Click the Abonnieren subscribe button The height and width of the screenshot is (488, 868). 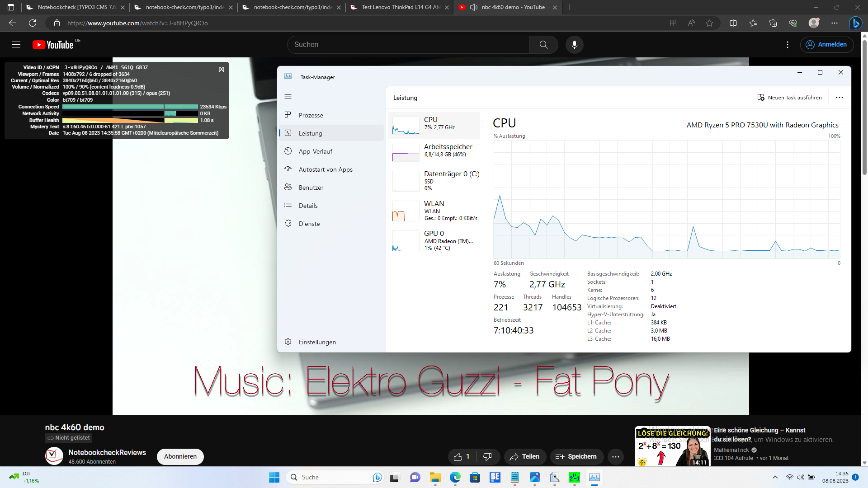pyautogui.click(x=180, y=456)
